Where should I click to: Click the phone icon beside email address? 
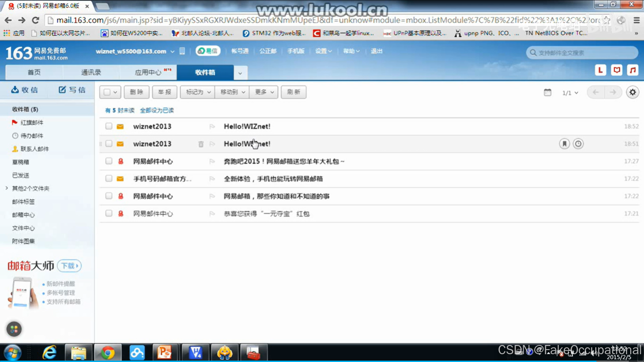tap(182, 51)
